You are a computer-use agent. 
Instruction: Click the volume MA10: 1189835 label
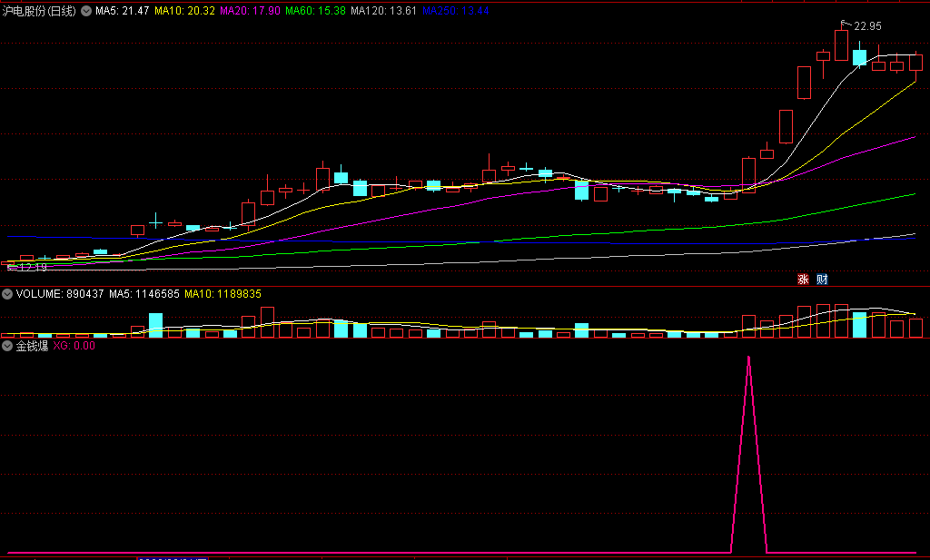pos(223,294)
